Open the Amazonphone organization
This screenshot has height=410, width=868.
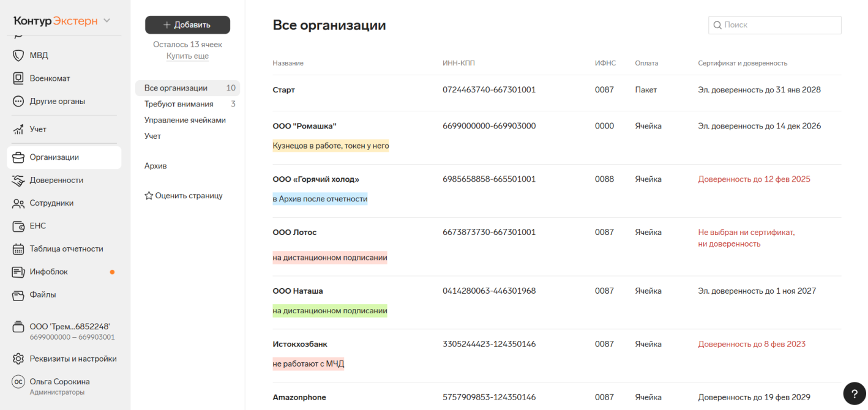click(x=299, y=397)
